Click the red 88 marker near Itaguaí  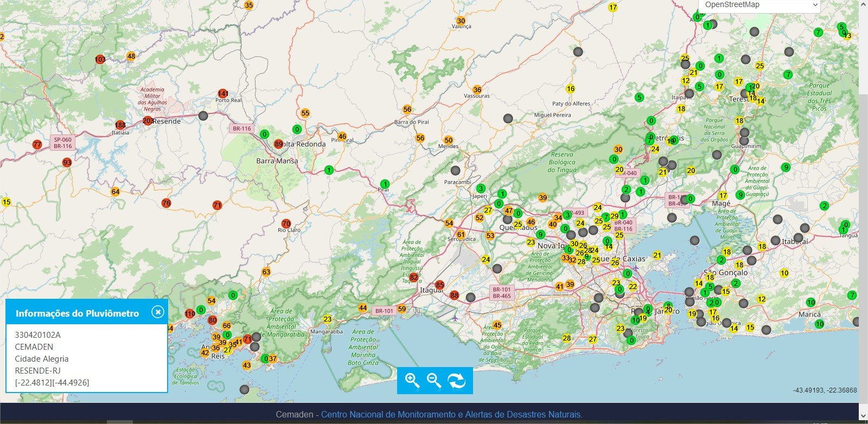[x=455, y=295]
